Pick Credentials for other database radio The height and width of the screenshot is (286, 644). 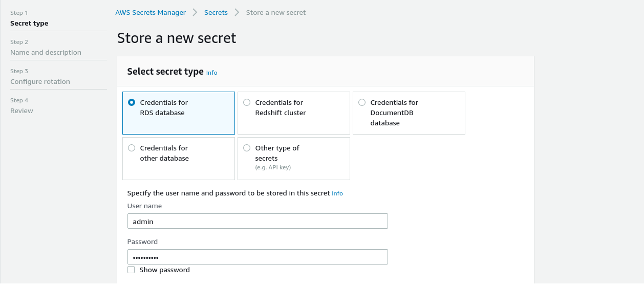(x=179, y=159)
